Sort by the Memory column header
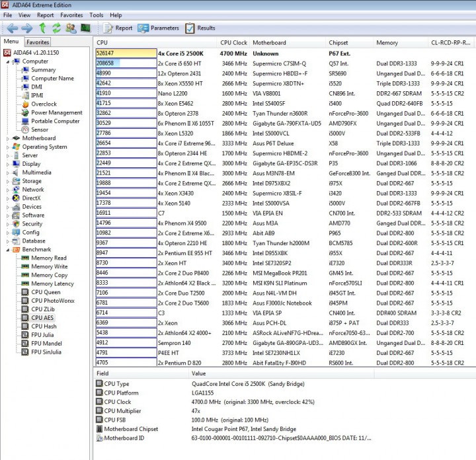Viewport: 476px width, 460px height. click(401, 43)
